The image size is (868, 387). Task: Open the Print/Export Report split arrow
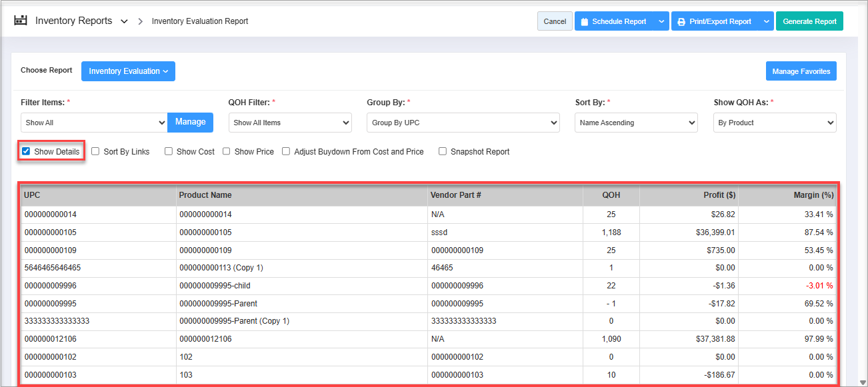(x=765, y=21)
